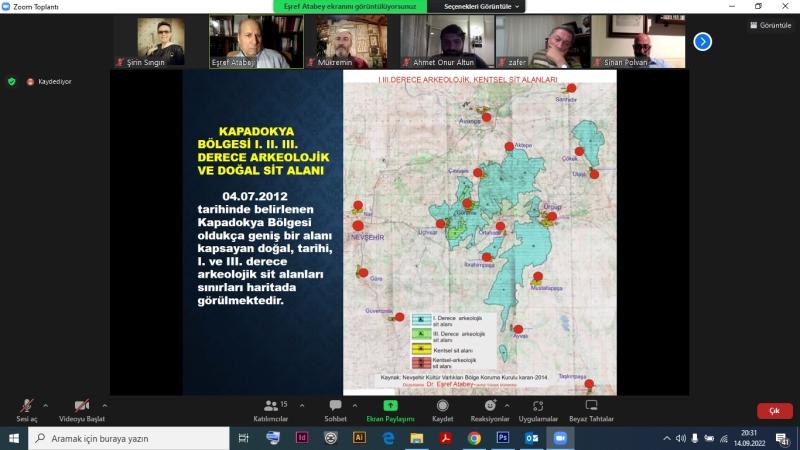Select Ahmet Onur Altun's video thumbnail
The image size is (800, 450).
pos(447,42)
